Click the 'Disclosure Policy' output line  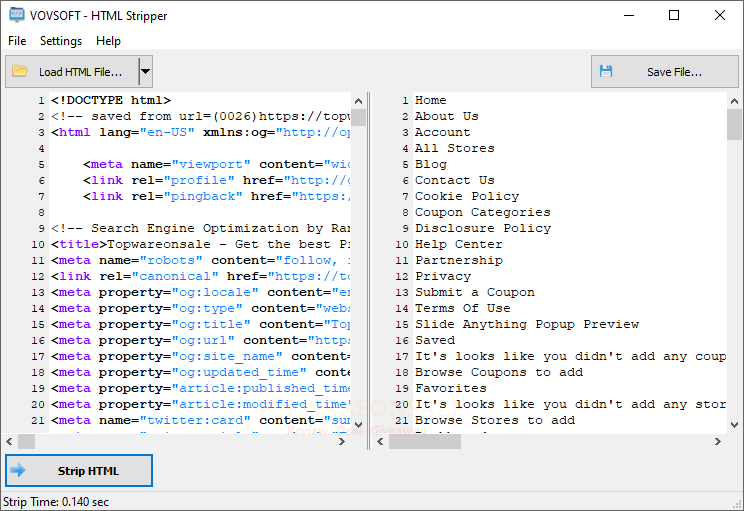tap(483, 228)
